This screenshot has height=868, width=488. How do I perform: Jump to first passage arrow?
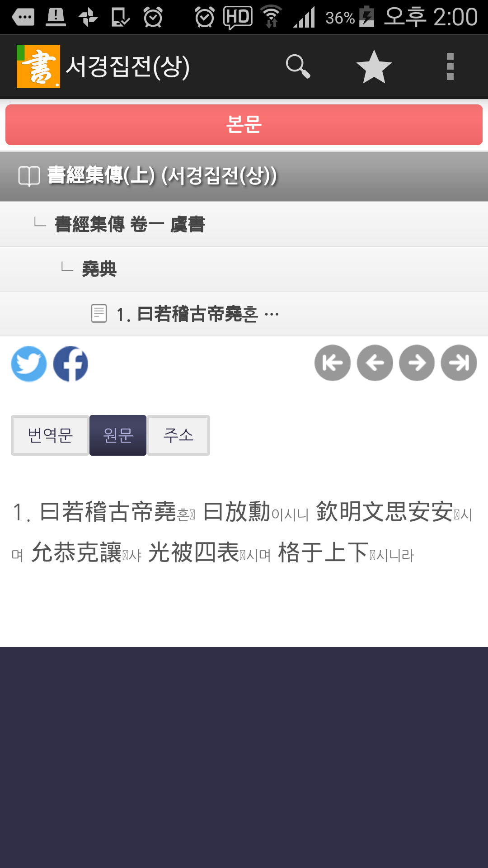(x=333, y=363)
